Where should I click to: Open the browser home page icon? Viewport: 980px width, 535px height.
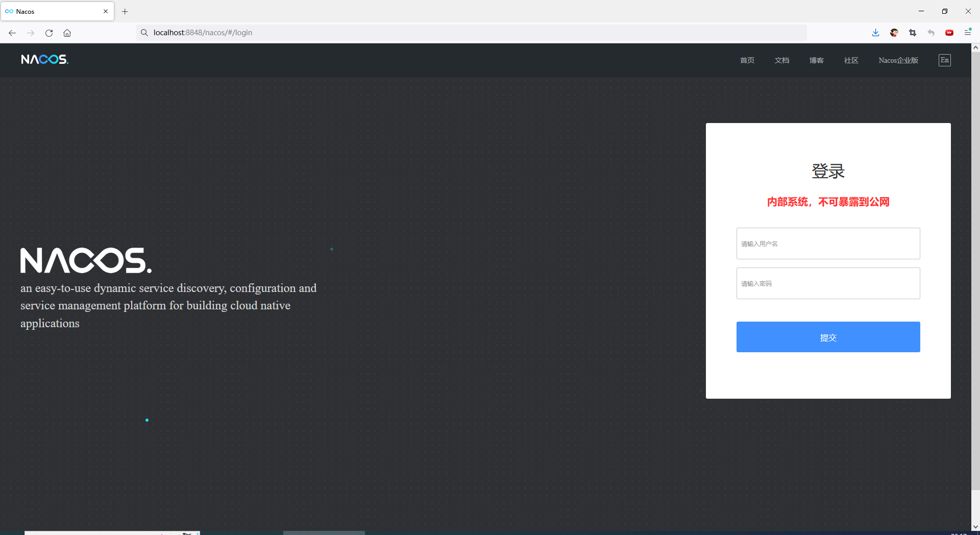(67, 33)
